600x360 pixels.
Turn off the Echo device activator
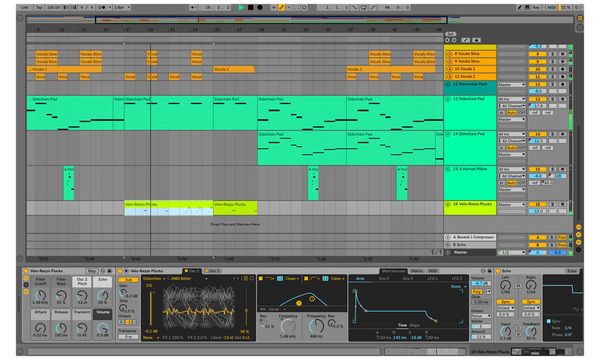coord(498,271)
